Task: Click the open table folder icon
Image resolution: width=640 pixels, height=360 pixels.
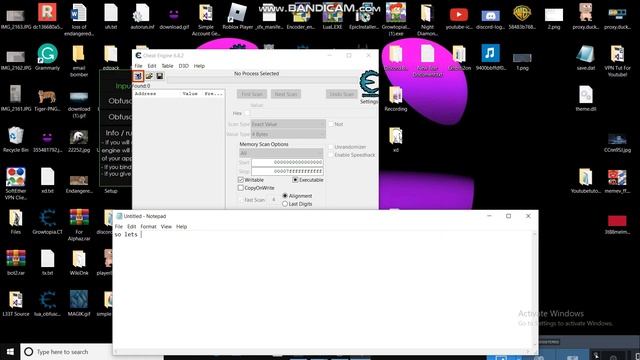Action: coord(149,76)
